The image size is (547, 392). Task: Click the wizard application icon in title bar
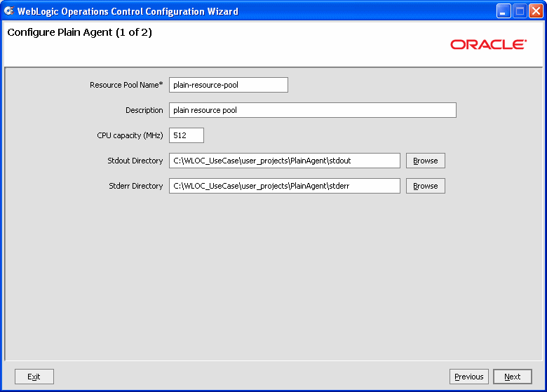point(8,11)
